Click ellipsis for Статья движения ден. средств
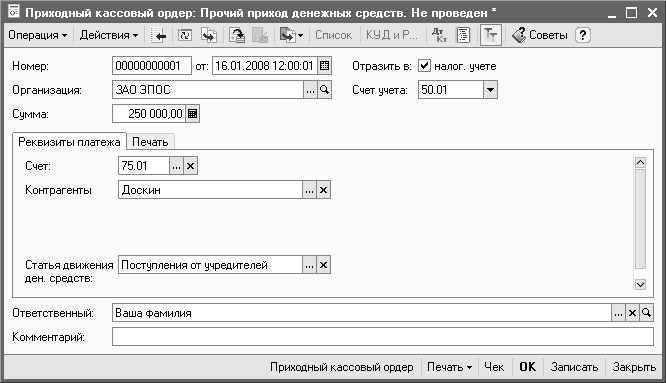The height and width of the screenshot is (383, 666). click(x=309, y=265)
